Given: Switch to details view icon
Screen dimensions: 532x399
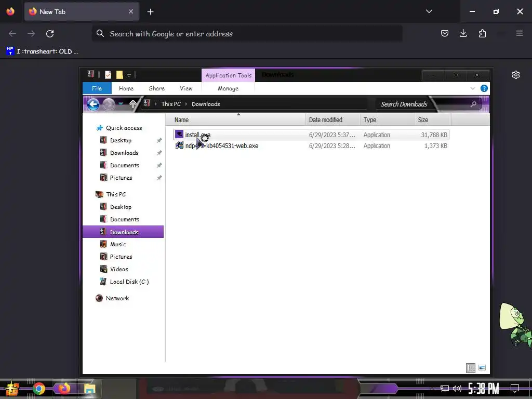Looking at the screenshot, I should click(471, 368).
